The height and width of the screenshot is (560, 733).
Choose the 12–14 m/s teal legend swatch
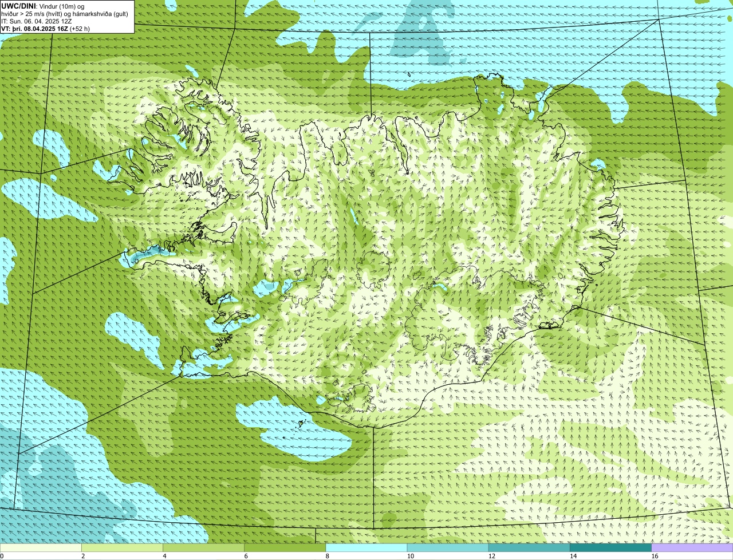tap(529, 547)
